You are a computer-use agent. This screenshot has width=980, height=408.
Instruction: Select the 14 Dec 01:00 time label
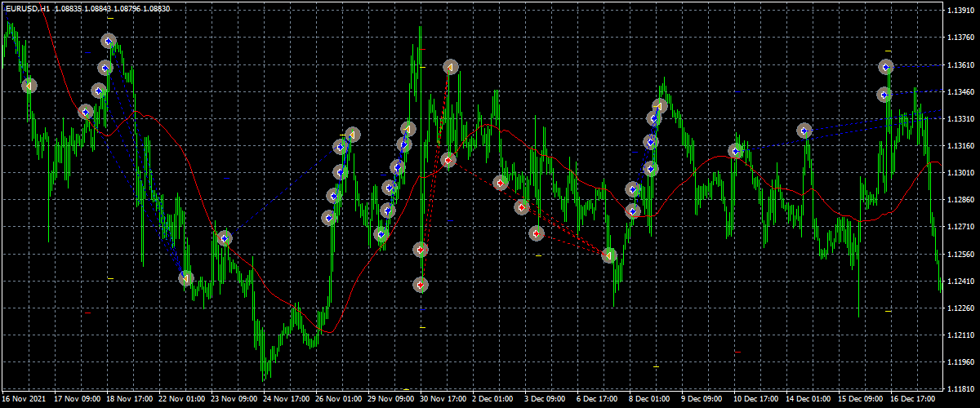click(809, 400)
